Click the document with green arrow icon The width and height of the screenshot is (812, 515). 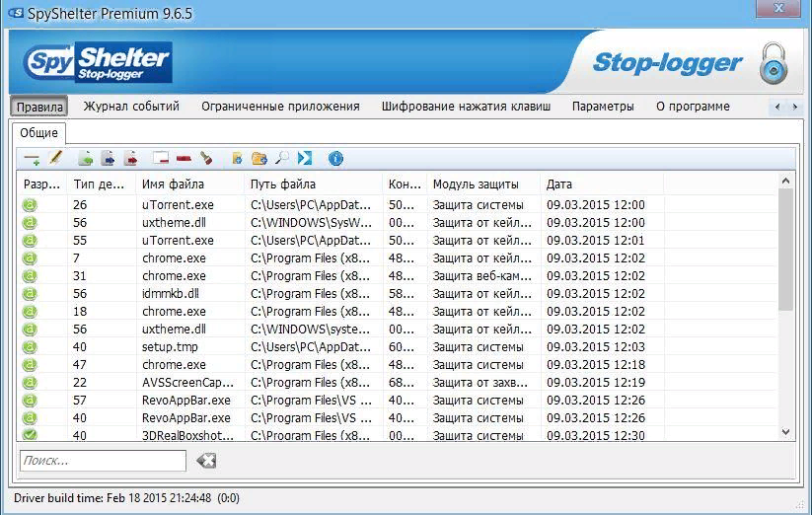pos(86,159)
